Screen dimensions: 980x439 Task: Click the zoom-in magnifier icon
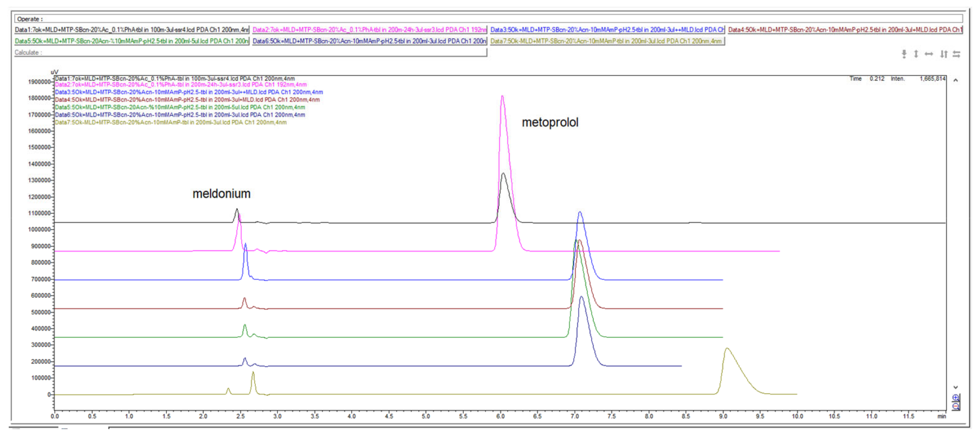pos(955,397)
